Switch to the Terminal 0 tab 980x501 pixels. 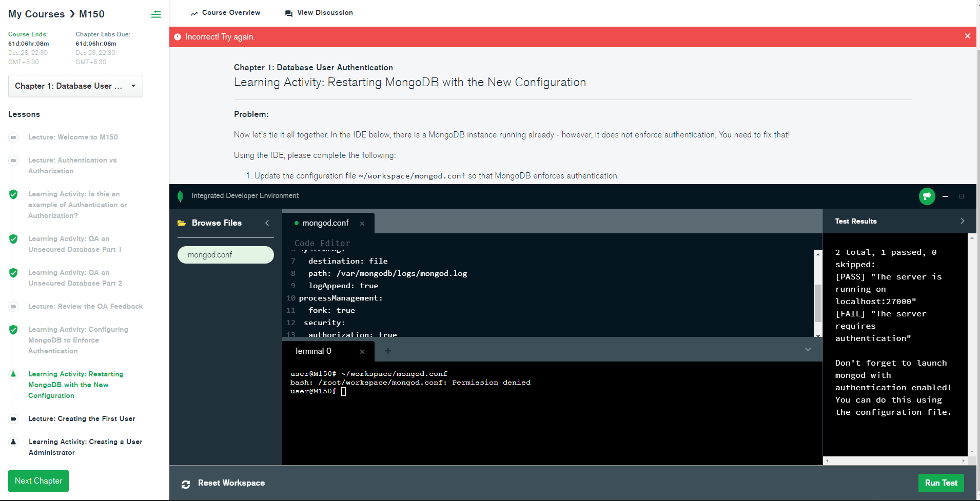pos(313,351)
